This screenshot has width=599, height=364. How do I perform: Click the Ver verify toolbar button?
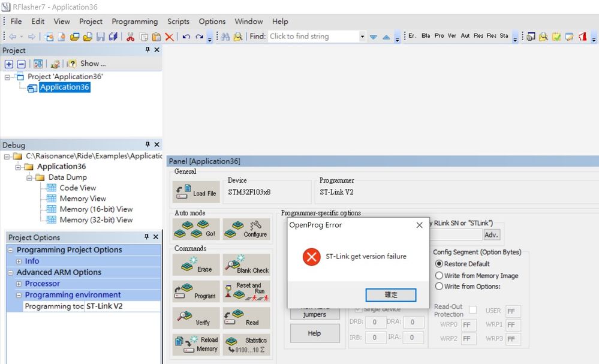click(452, 35)
